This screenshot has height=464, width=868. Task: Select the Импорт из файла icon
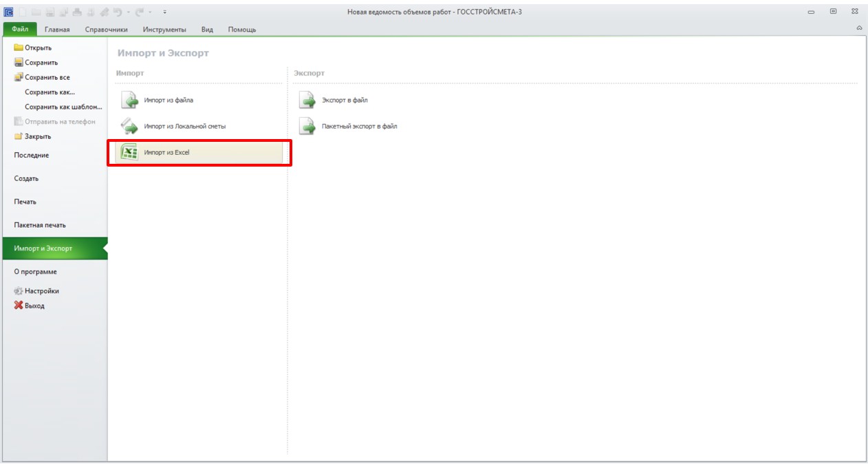(x=129, y=101)
